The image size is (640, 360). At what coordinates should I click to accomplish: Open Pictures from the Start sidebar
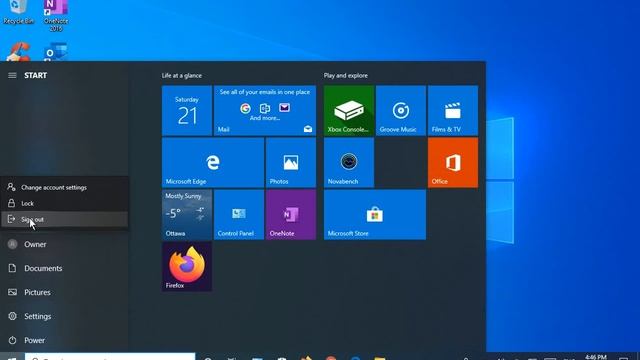coord(64,292)
